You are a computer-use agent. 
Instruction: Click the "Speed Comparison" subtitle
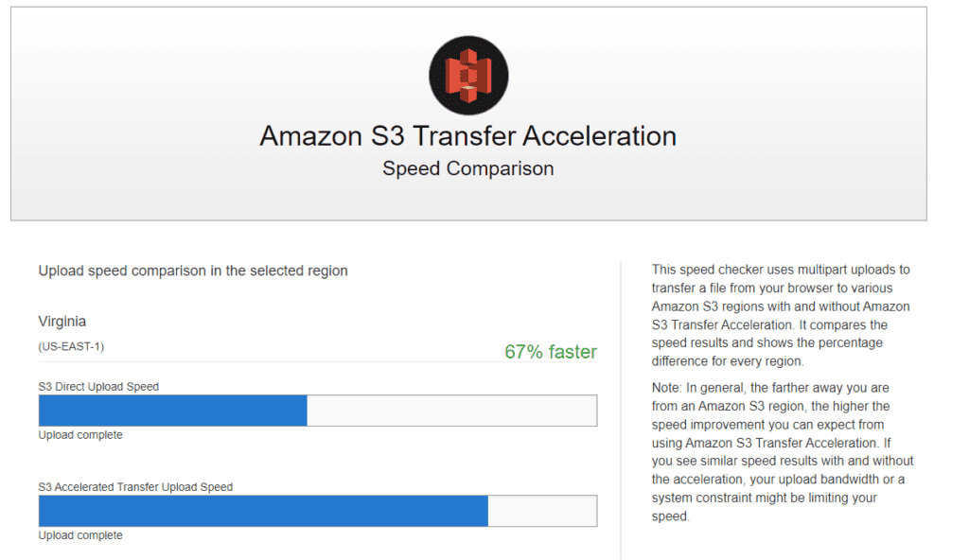[467, 168]
